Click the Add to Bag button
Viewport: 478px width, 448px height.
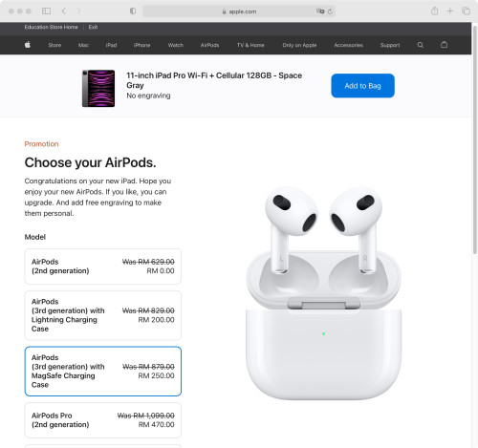pos(362,86)
